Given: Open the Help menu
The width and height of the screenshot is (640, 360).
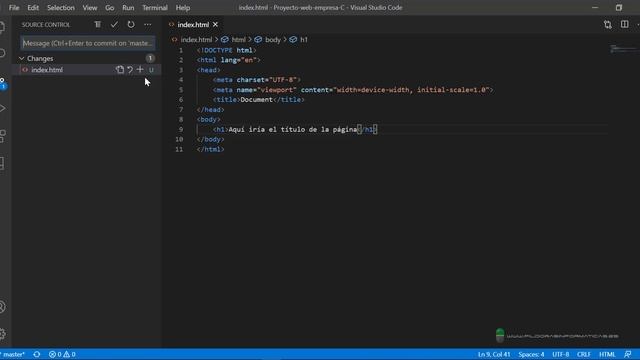Looking at the screenshot, I should click(x=183, y=8).
